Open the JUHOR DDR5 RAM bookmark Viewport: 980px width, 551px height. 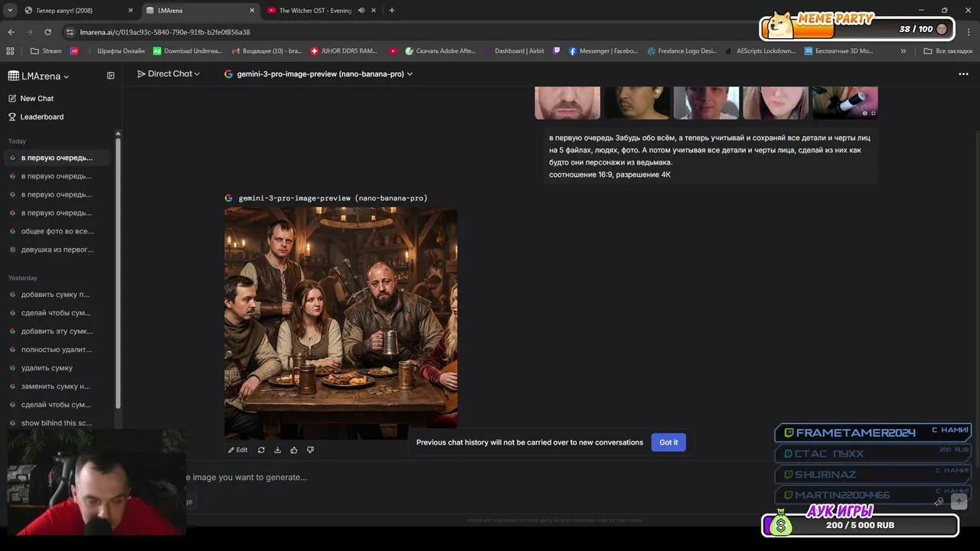pos(344,51)
